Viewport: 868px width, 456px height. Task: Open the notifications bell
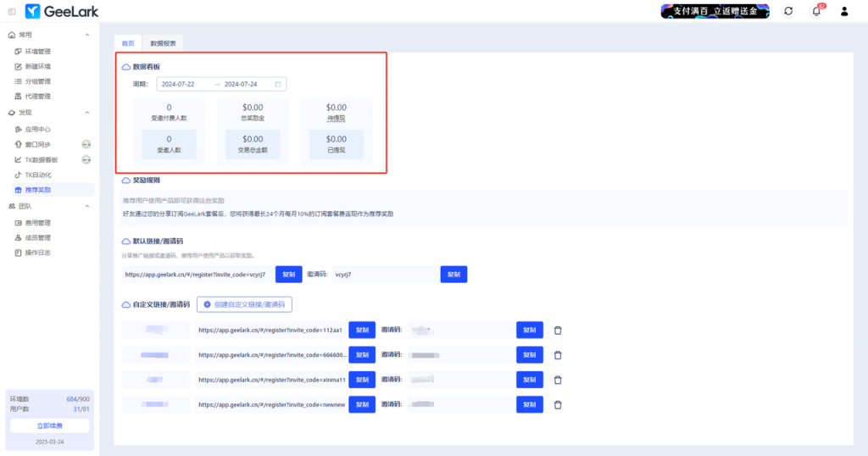816,11
